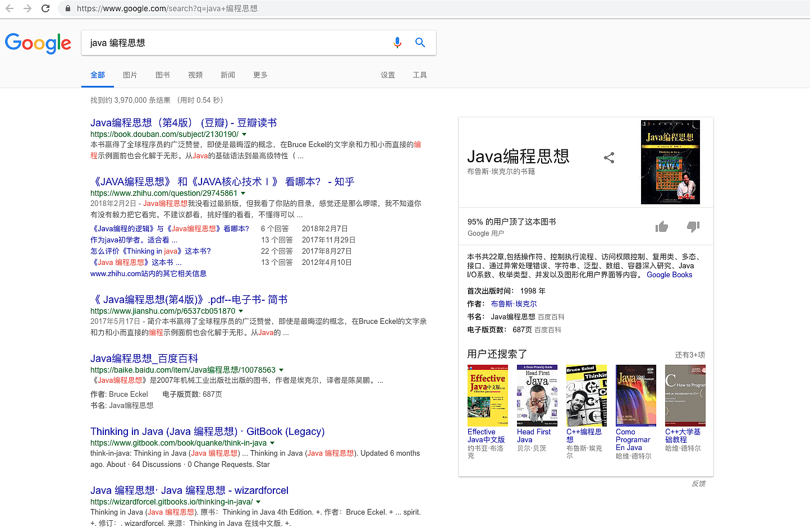Click the 布鲁斯·埃克尔 author link
This screenshot has width=810, height=532.
514,304
